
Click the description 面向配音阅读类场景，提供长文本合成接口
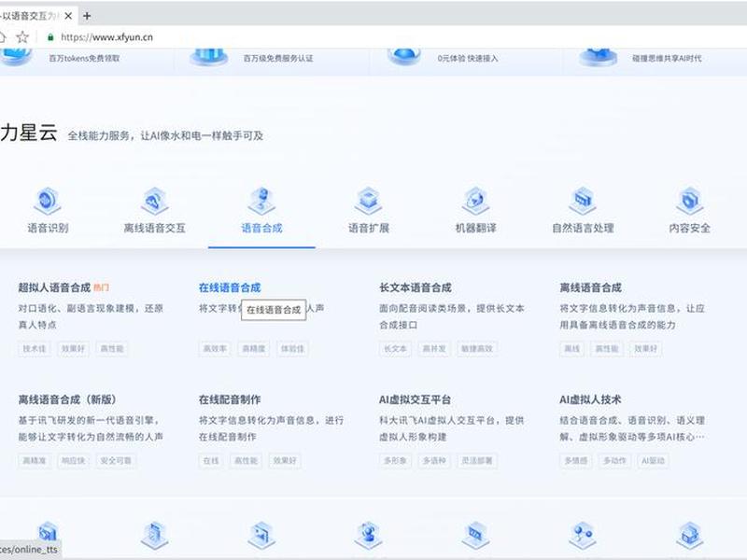click(x=452, y=316)
